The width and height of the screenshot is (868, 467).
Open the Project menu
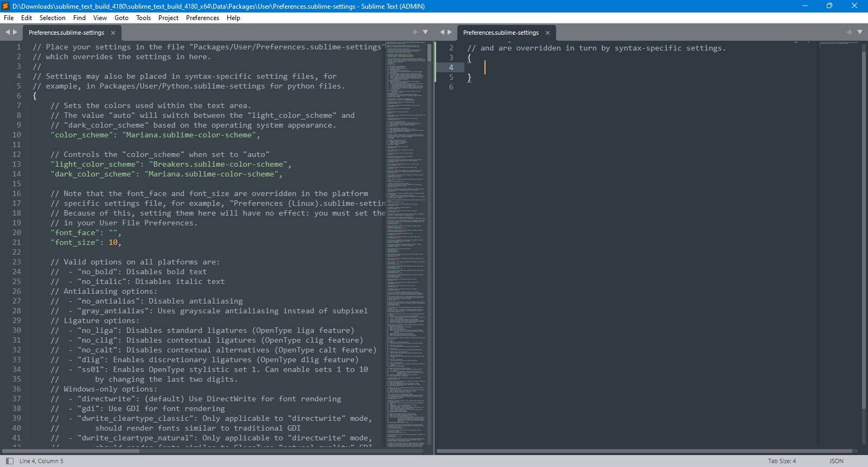coord(169,18)
